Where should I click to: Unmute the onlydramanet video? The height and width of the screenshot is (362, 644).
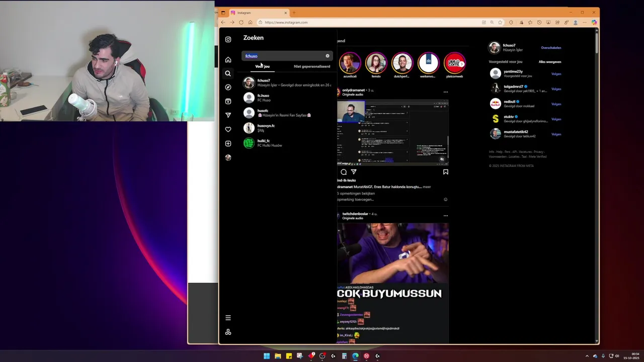[442, 159]
